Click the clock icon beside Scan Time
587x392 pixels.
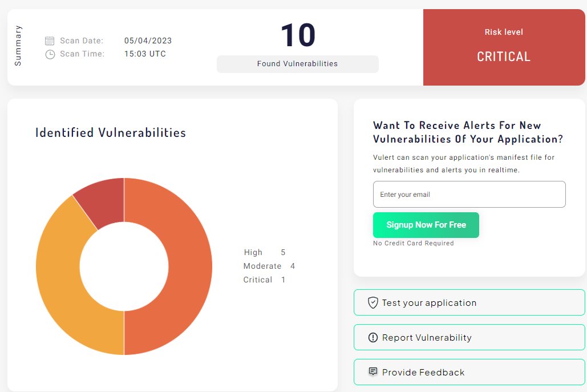[50, 52]
